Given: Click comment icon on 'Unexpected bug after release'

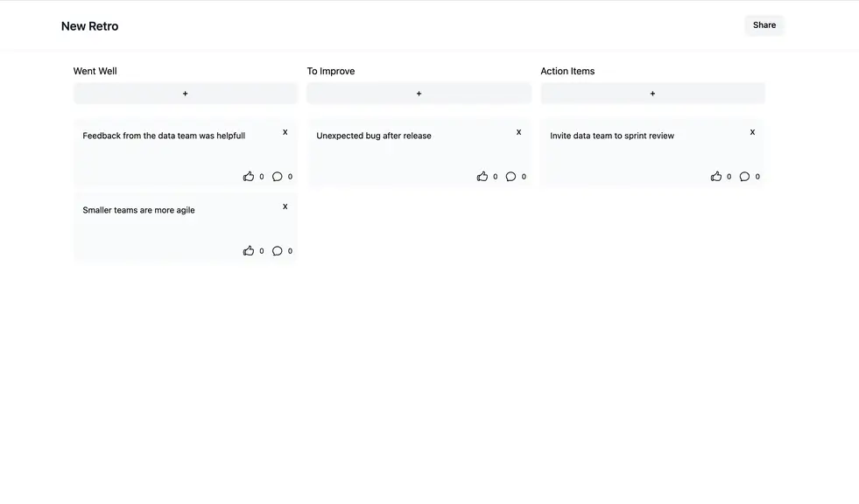Looking at the screenshot, I should coord(510,176).
